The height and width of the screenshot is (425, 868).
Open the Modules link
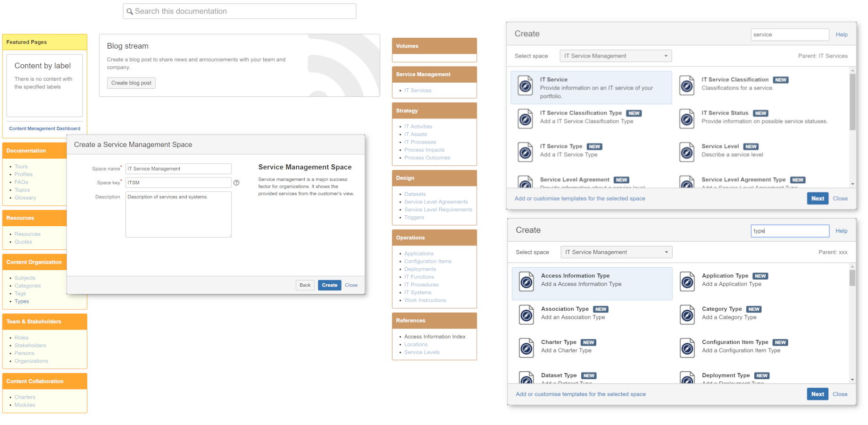[25, 405]
